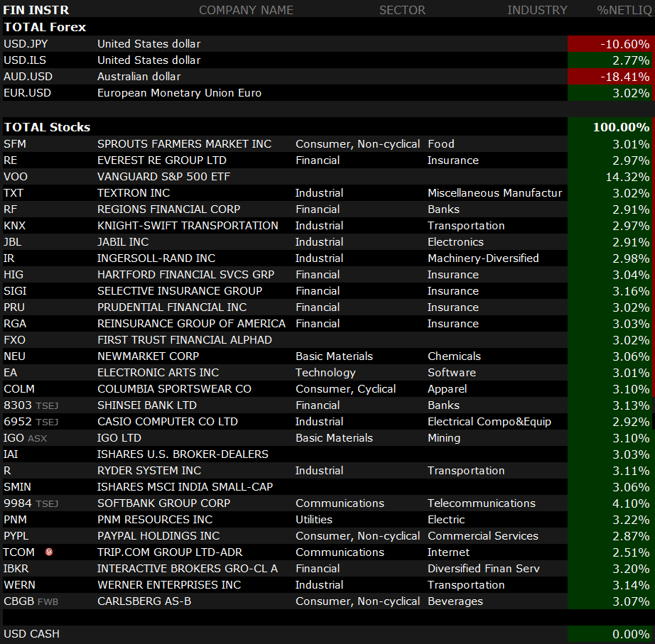Sort by SECTOR column header
The height and width of the screenshot is (644, 655).
[402, 10]
